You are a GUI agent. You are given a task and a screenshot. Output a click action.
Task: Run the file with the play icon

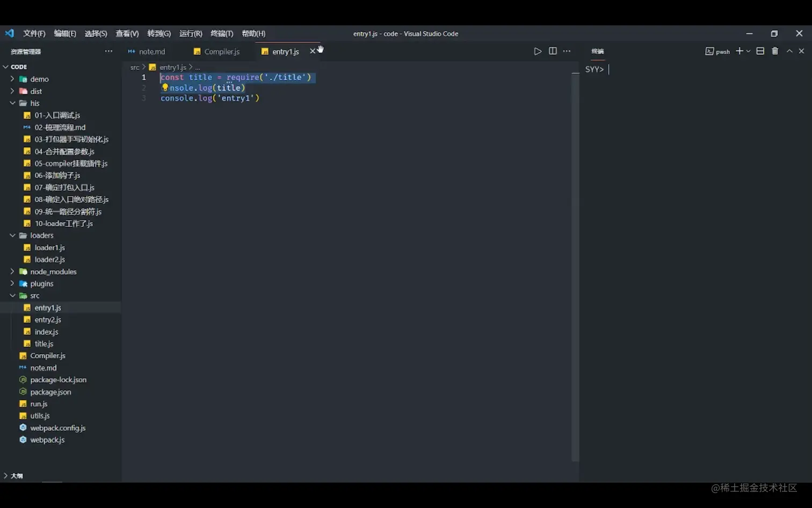pos(538,51)
